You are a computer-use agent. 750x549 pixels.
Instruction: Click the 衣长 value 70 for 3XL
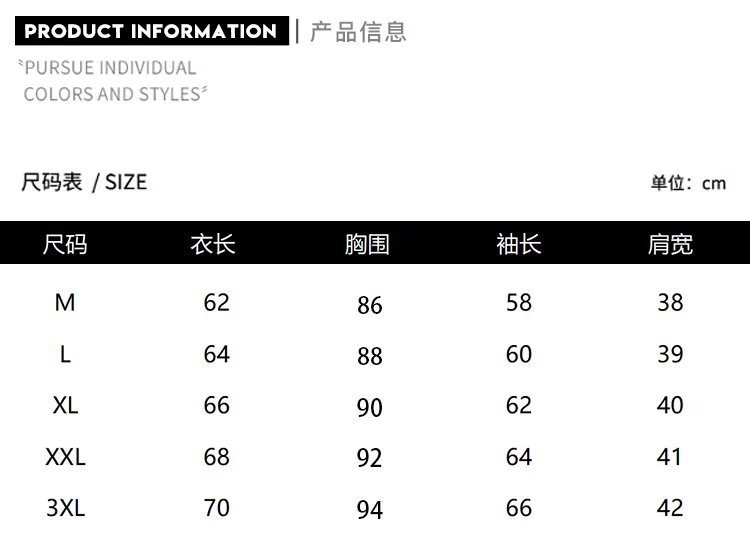tap(217, 508)
